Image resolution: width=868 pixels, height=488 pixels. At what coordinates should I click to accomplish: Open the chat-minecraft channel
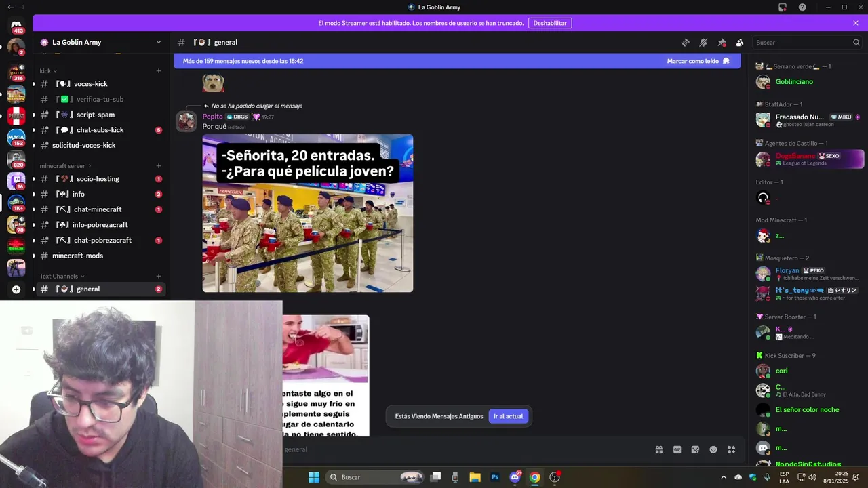coord(101,209)
